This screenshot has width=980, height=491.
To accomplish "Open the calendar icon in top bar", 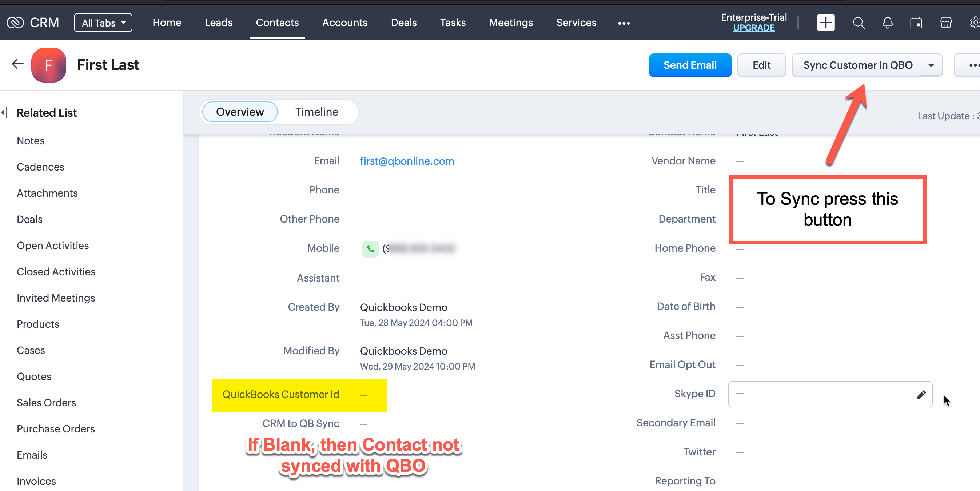I will point(916,23).
